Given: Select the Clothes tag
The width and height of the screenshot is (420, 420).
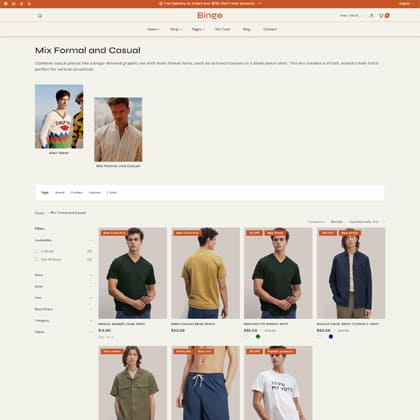Looking at the screenshot, I should click(76, 193).
